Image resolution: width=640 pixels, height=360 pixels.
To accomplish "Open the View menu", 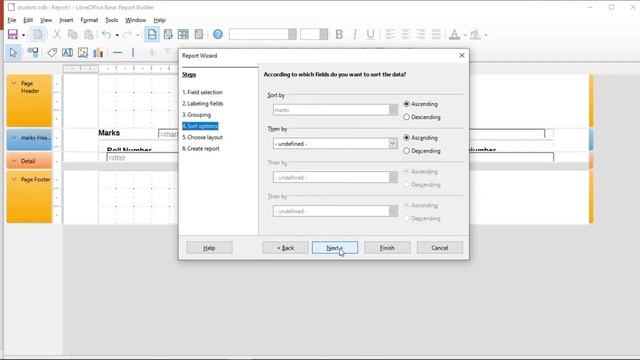I will [46, 20].
